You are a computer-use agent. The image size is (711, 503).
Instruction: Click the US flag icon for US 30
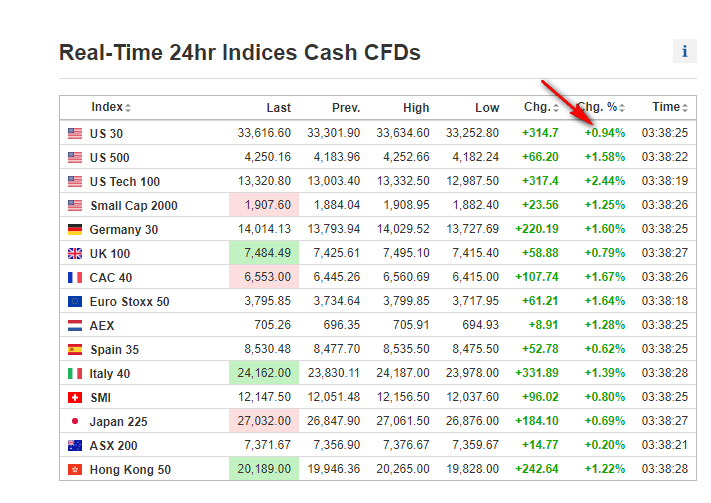75,133
